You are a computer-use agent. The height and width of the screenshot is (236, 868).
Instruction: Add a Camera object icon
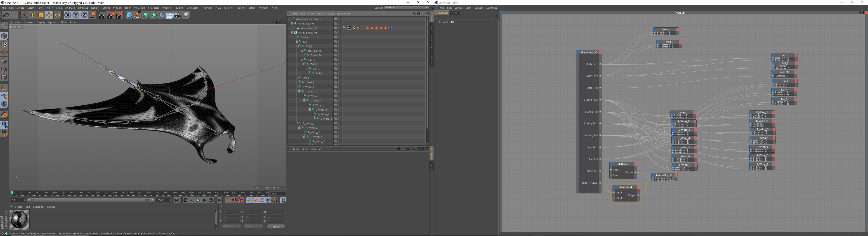click(178, 15)
